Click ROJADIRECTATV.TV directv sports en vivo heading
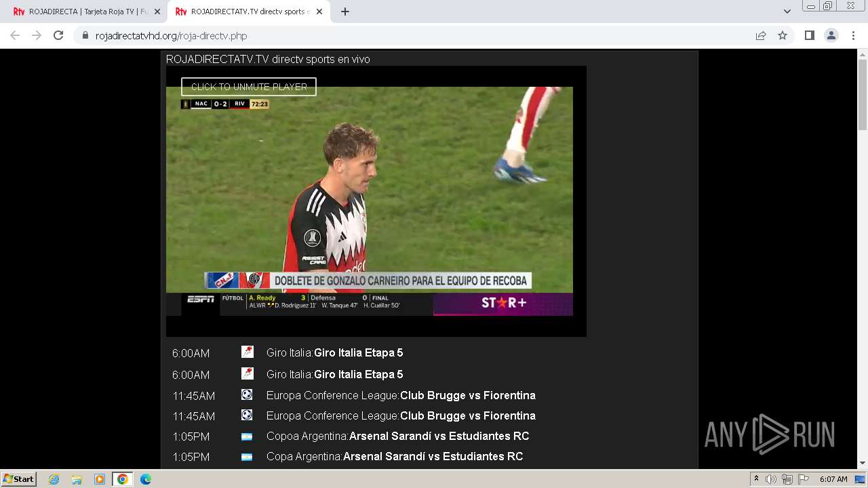 268,60
